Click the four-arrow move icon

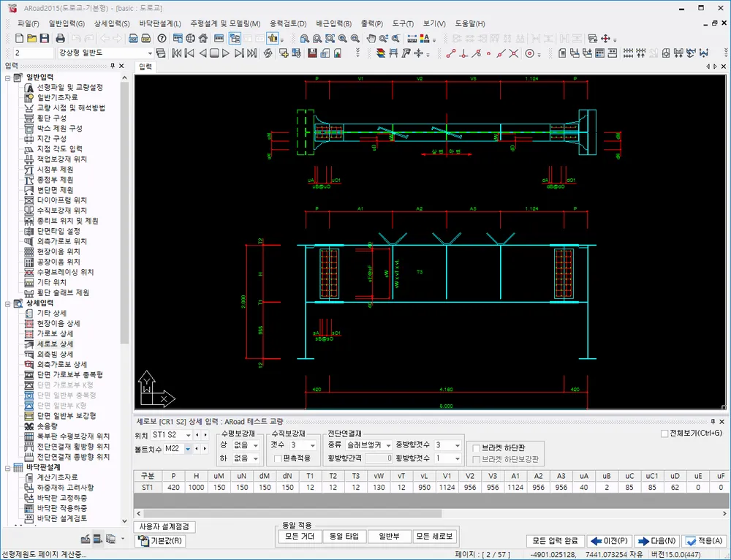[605, 38]
